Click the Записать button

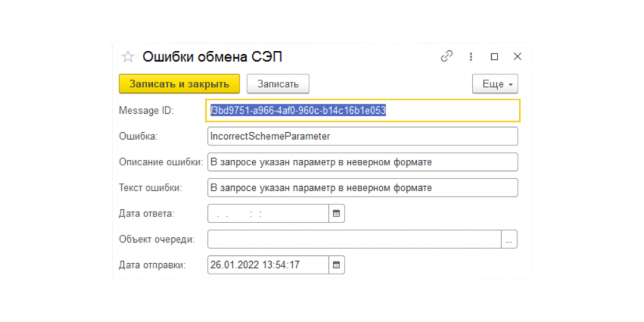tap(277, 84)
